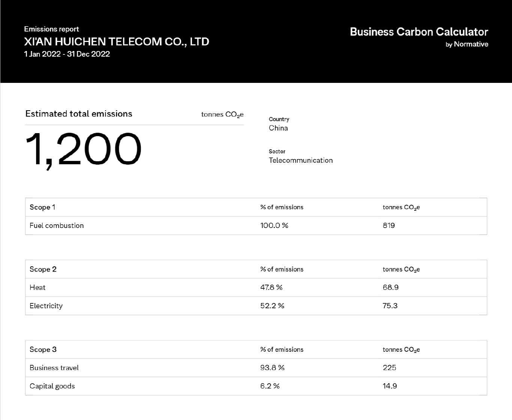512x420 pixels.
Task: Click the Scope 1 table header
Action: (42, 207)
